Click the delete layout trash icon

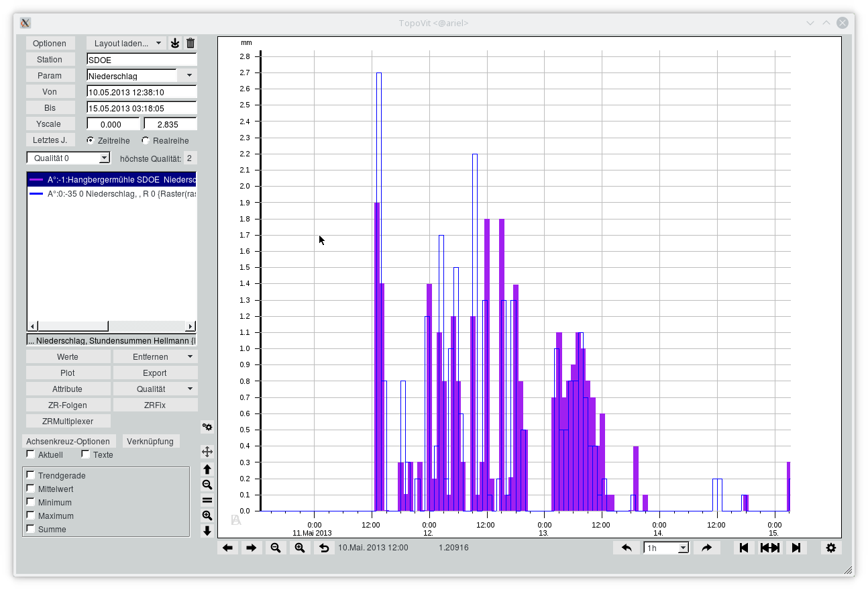point(191,43)
